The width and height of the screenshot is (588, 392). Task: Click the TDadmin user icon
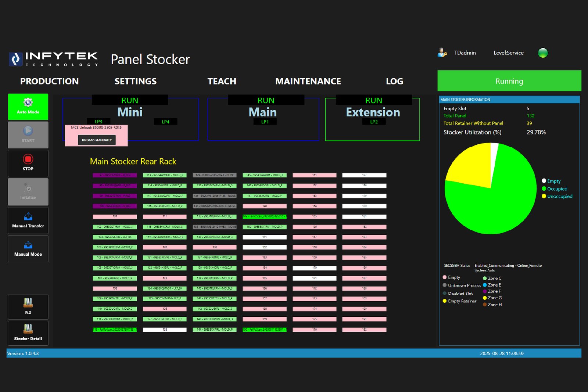(442, 53)
